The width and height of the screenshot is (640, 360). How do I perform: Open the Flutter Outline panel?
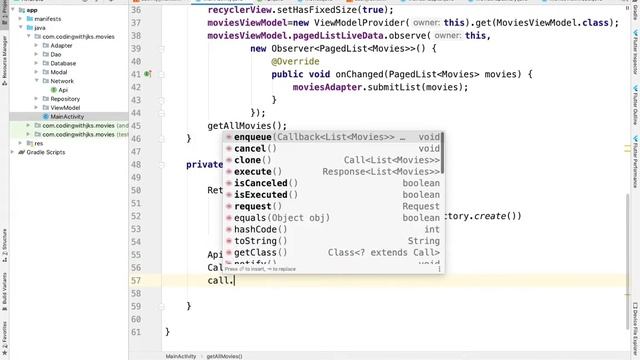635,105
